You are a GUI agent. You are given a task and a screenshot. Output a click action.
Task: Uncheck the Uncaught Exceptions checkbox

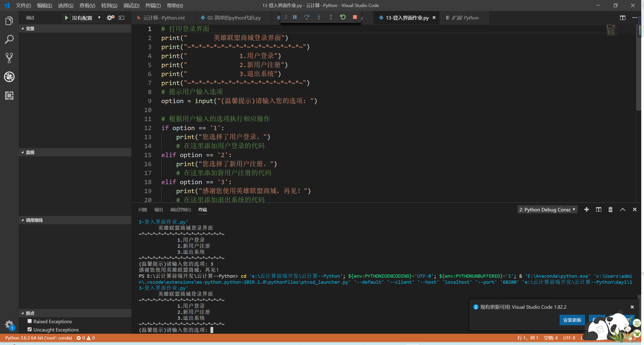[29, 329]
